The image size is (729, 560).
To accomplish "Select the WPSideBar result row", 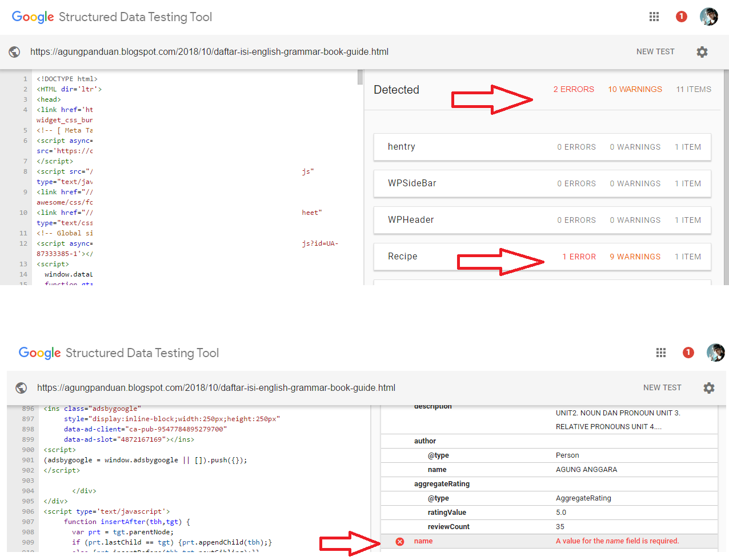I will (x=542, y=183).
